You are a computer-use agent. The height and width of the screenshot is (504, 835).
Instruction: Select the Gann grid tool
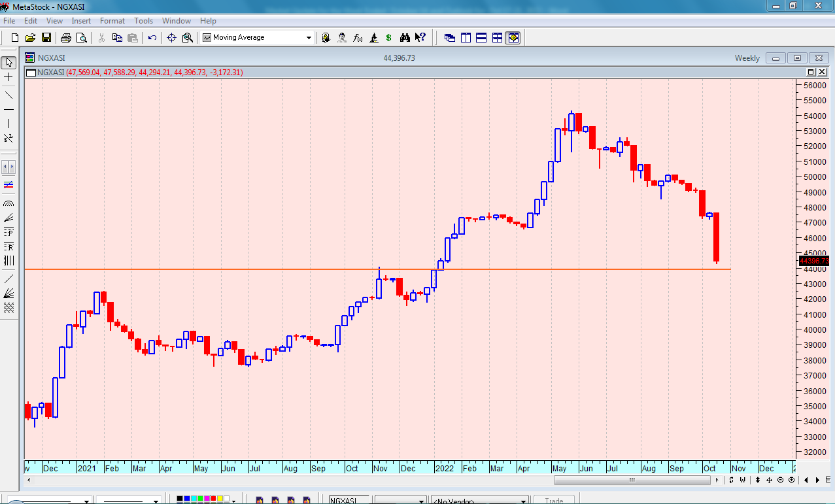click(x=9, y=307)
